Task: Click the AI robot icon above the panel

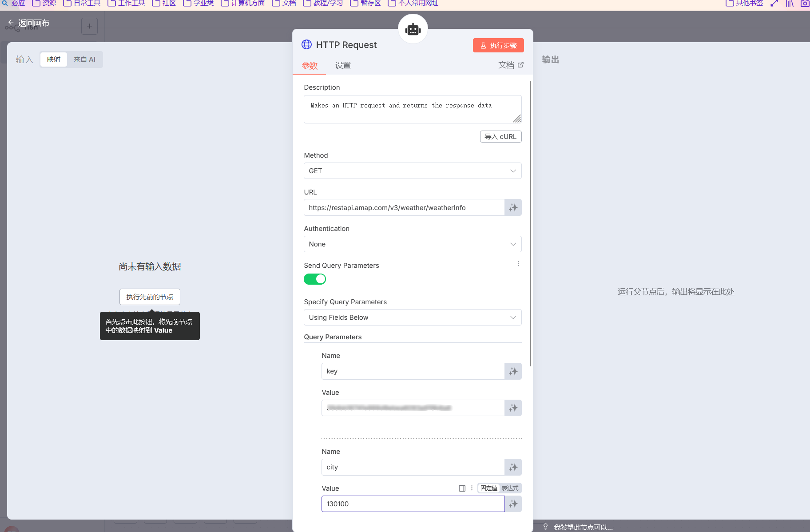Action: (413, 29)
